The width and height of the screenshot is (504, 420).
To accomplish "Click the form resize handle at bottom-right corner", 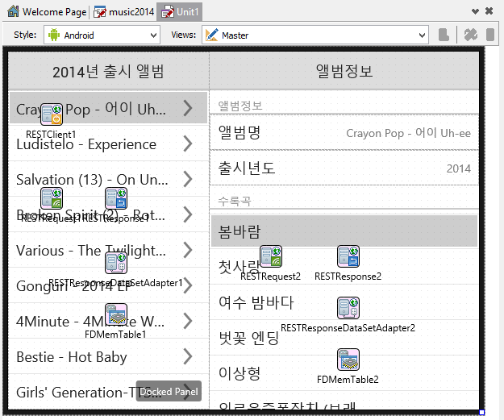I will pyautogui.click(x=481, y=412).
